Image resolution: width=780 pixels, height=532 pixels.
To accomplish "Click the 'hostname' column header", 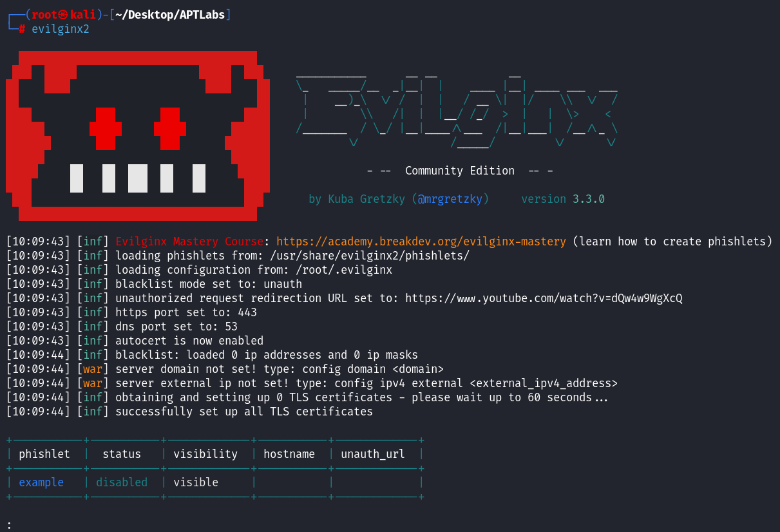I will (x=289, y=454).
